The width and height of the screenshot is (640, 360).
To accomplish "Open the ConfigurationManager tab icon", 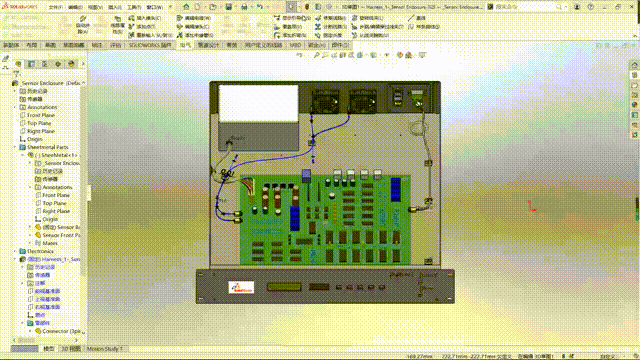I will pyautogui.click(x=45, y=64).
